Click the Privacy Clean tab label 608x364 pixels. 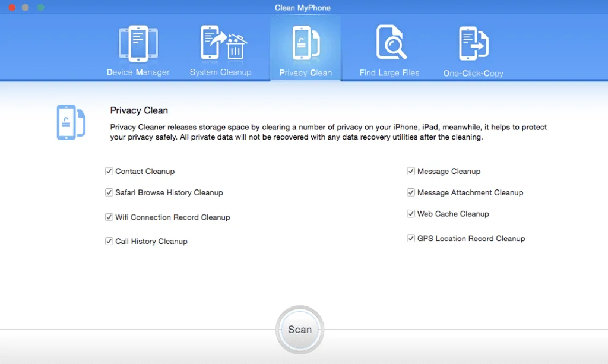click(x=306, y=73)
